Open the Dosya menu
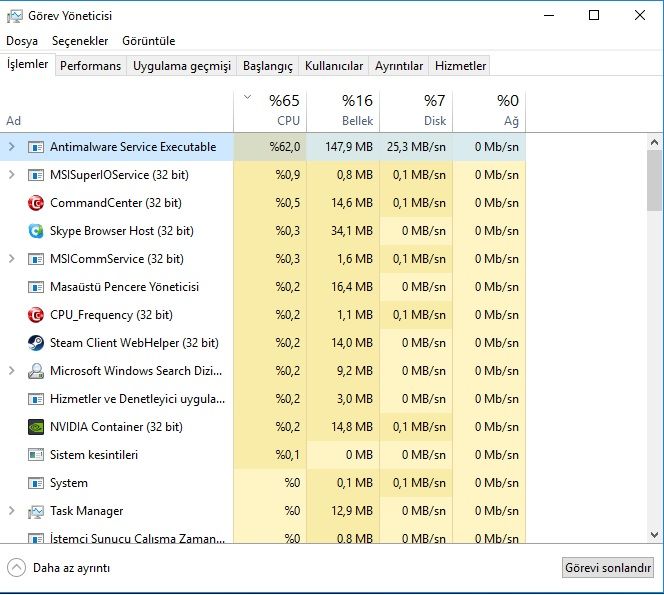The image size is (664, 595). tap(22, 41)
